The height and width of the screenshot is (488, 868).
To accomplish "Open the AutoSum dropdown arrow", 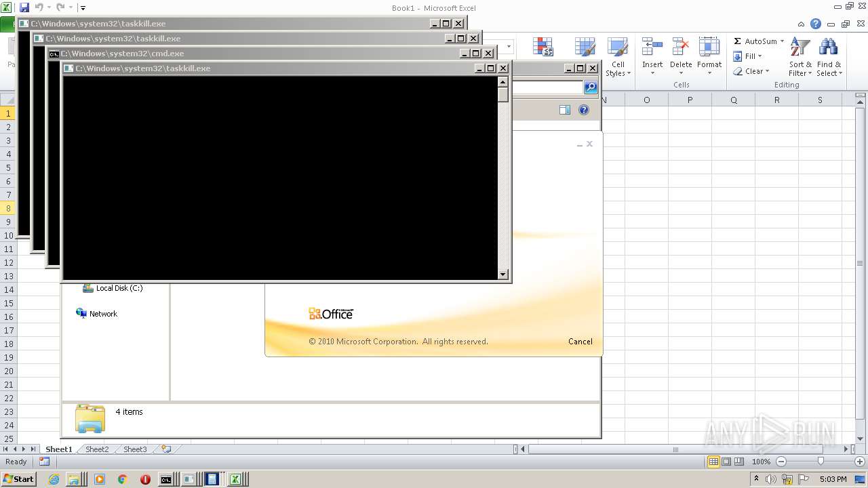I will click(x=782, y=41).
